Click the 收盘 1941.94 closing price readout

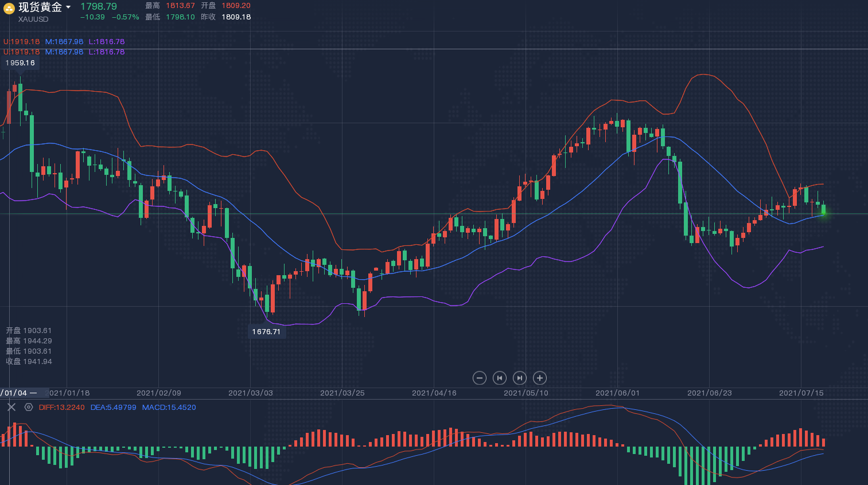(29, 362)
